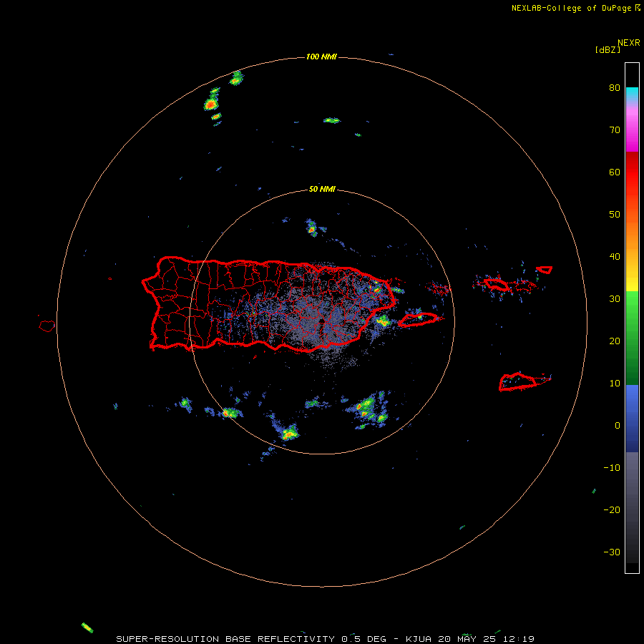The height and width of the screenshot is (644, 644).
Task: Click the 40 value on dBZ scale
Action: coord(615,257)
